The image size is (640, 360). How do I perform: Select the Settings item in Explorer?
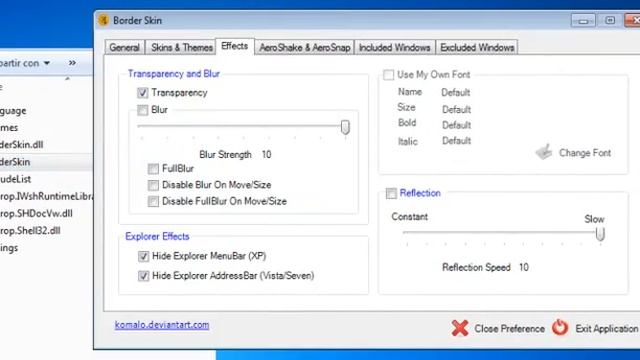pyautogui.click(x=9, y=248)
